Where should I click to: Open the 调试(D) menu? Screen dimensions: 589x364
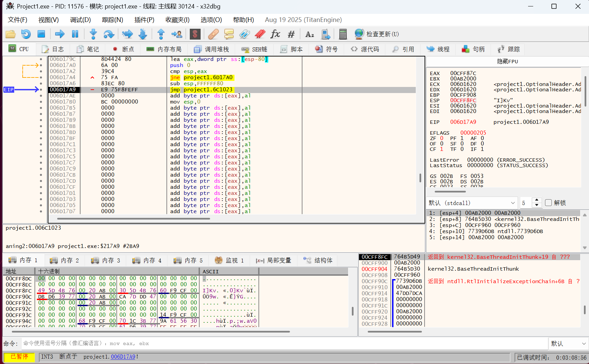coord(80,20)
